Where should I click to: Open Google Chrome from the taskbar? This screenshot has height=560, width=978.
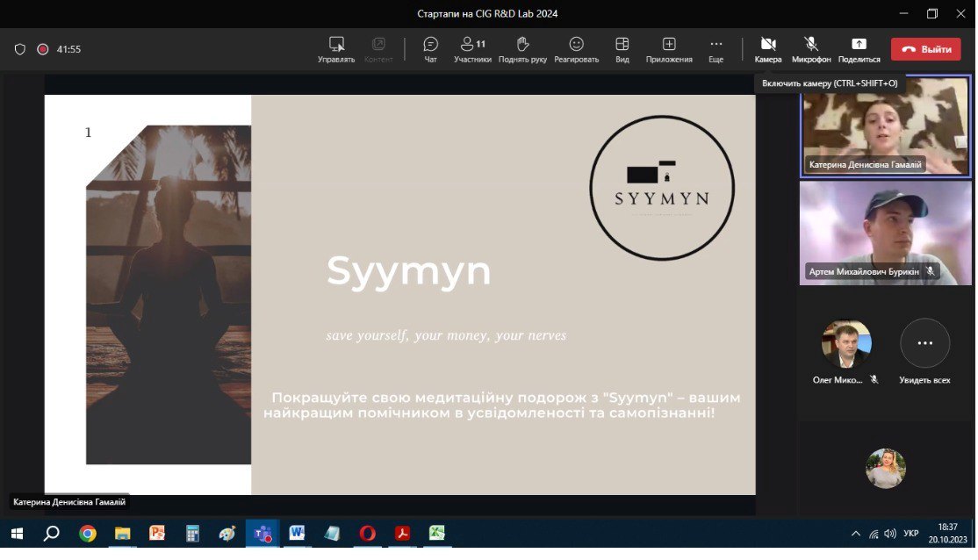[87, 533]
